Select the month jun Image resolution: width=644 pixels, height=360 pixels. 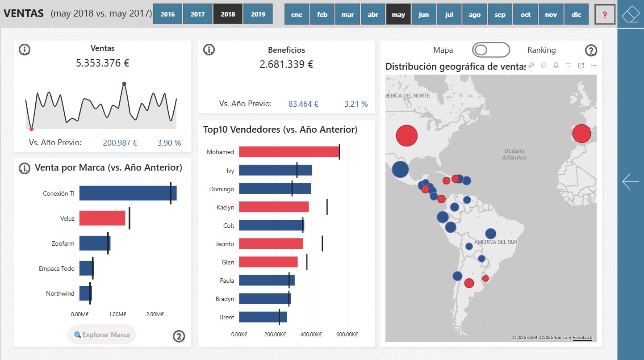tap(423, 14)
